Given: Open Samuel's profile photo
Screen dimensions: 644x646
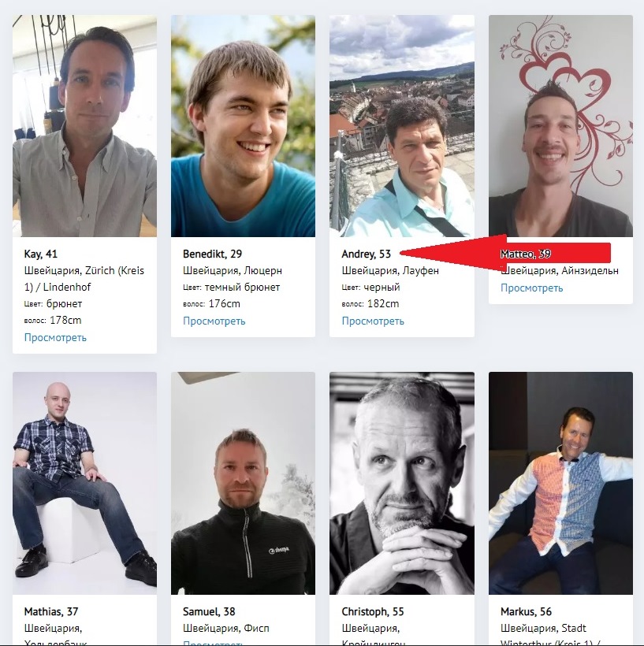Looking at the screenshot, I should tap(244, 483).
